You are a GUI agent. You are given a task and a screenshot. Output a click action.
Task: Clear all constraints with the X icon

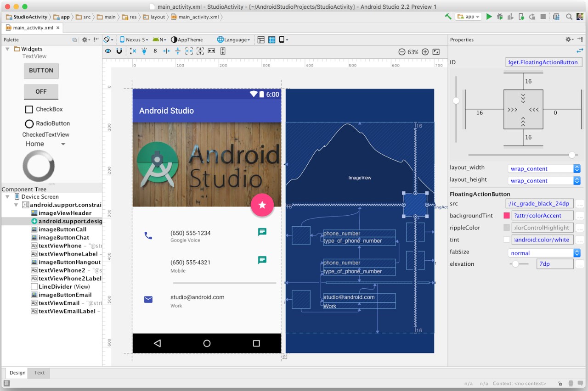tap(133, 51)
